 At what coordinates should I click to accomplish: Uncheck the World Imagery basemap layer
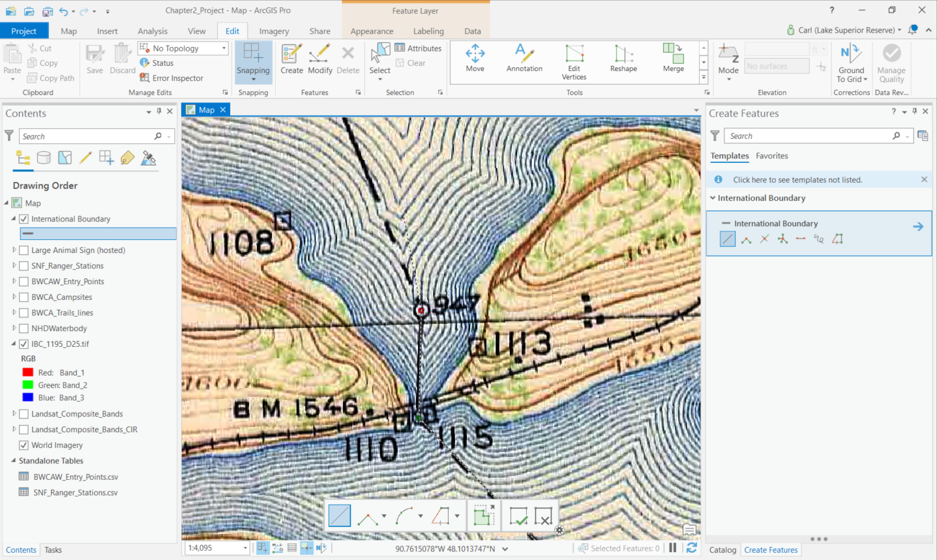pos(24,445)
